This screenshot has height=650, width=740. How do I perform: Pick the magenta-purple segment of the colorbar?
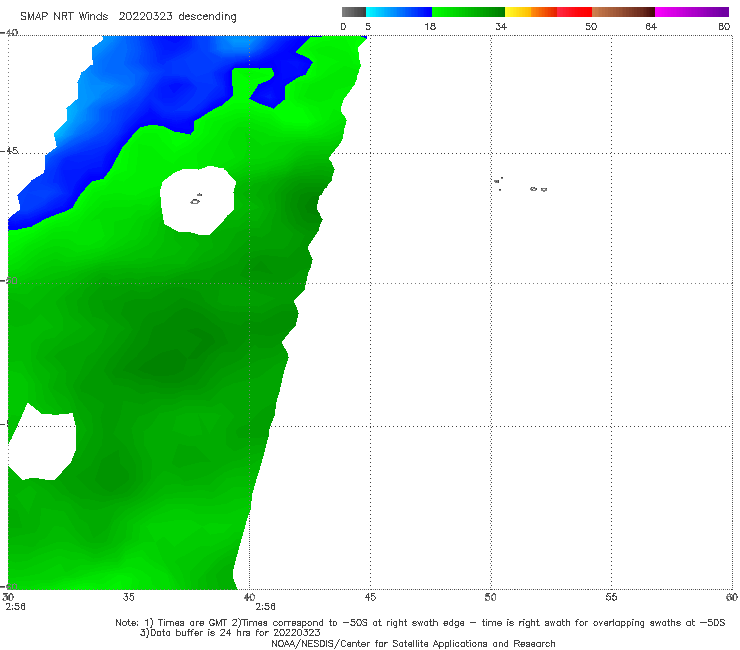pos(692,12)
